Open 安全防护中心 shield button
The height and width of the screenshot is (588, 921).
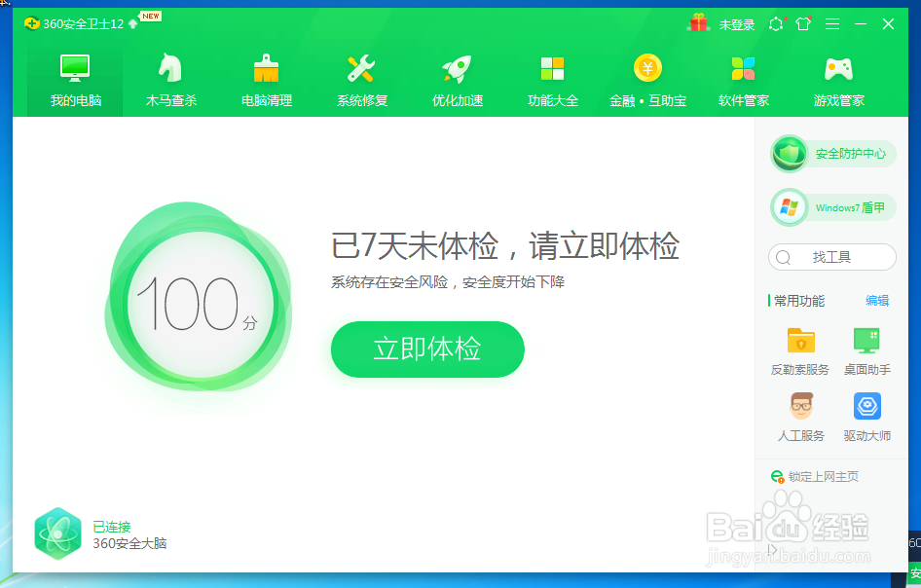(x=833, y=154)
